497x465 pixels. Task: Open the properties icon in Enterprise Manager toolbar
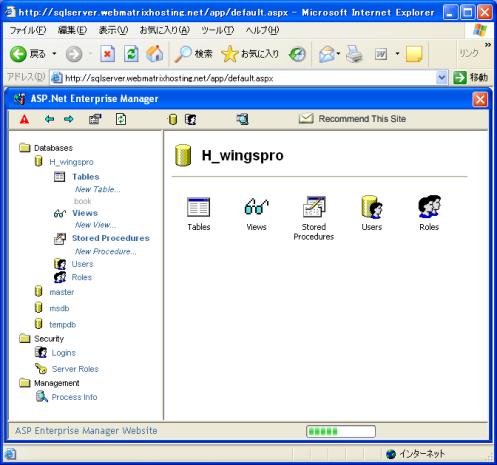coord(95,119)
